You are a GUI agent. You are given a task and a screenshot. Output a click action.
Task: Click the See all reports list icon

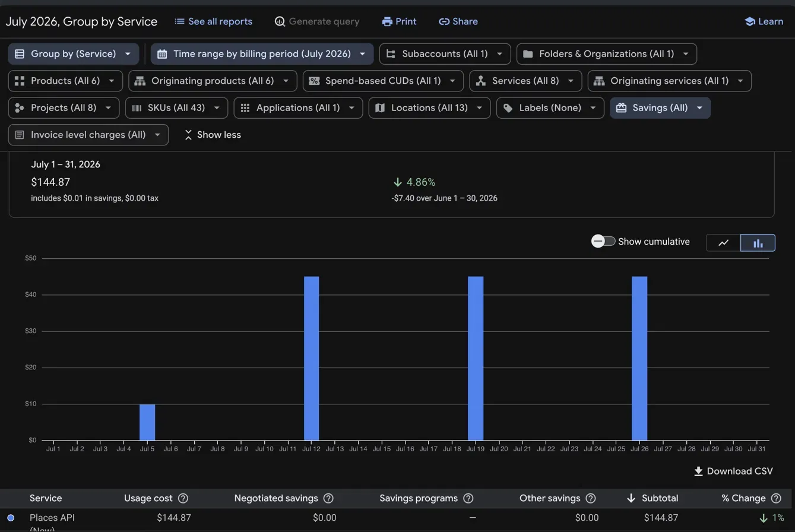click(179, 21)
